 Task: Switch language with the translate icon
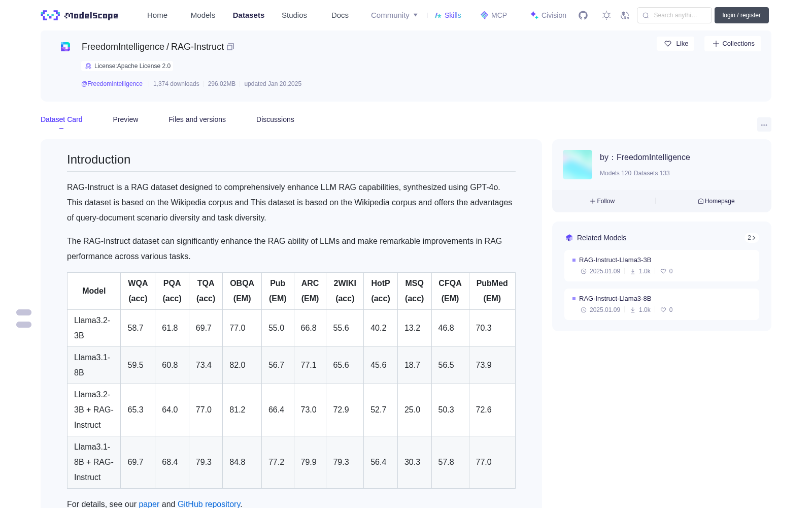click(x=625, y=15)
